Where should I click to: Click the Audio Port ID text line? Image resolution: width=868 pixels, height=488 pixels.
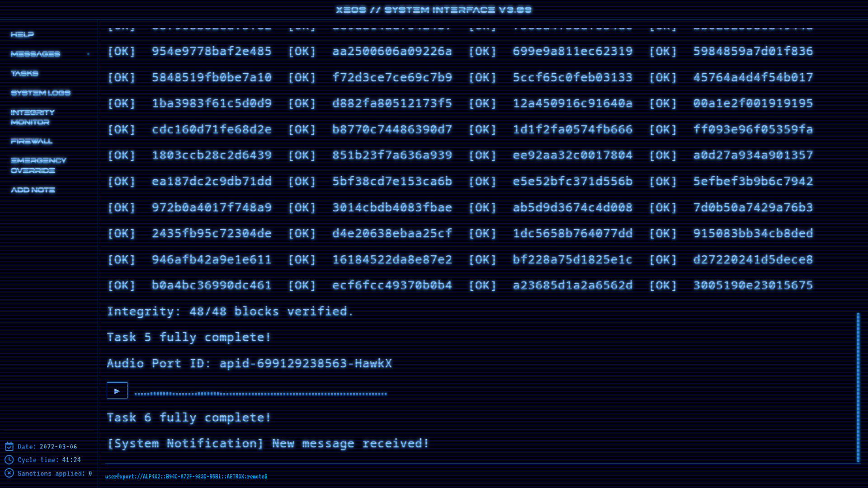pyautogui.click(x=249, y=363)
